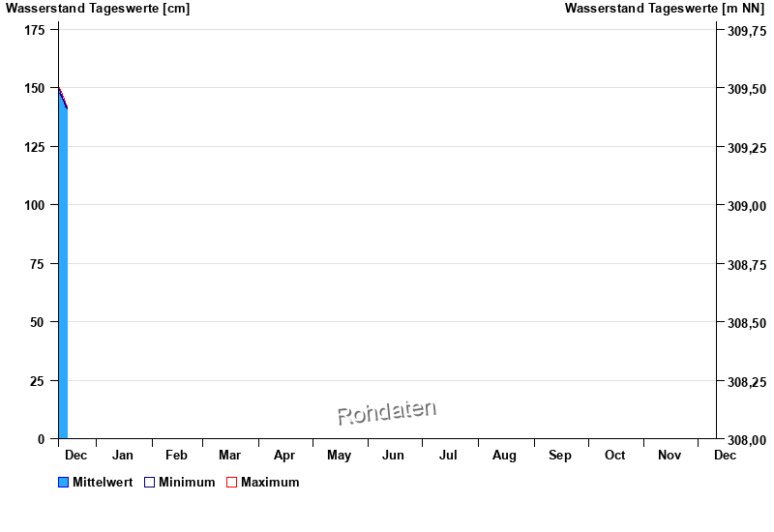Click the white Minimum legend swatch
Screen dimensions: 774x532
click(149, 483)
